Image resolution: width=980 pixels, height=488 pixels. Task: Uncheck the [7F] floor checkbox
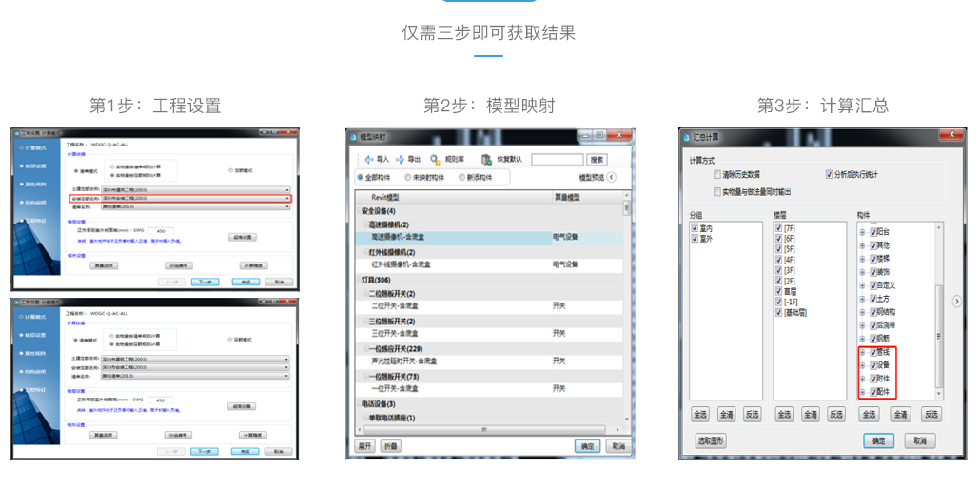coord(778,228)
